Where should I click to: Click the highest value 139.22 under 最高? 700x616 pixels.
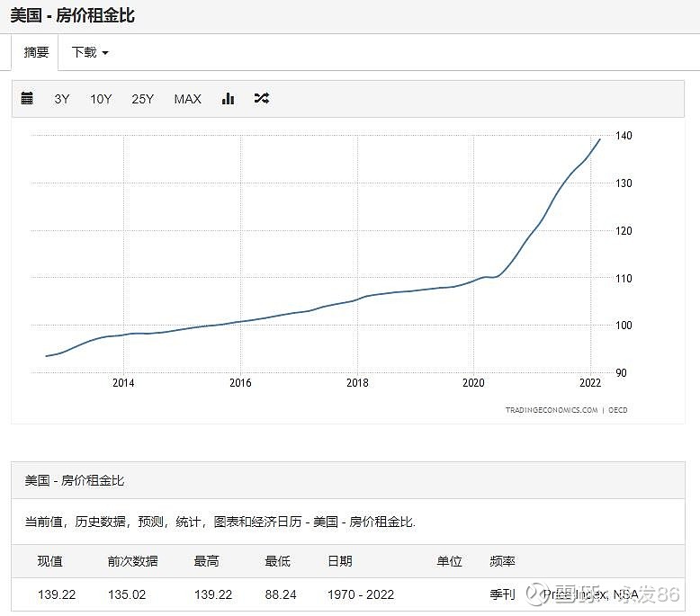213,594
